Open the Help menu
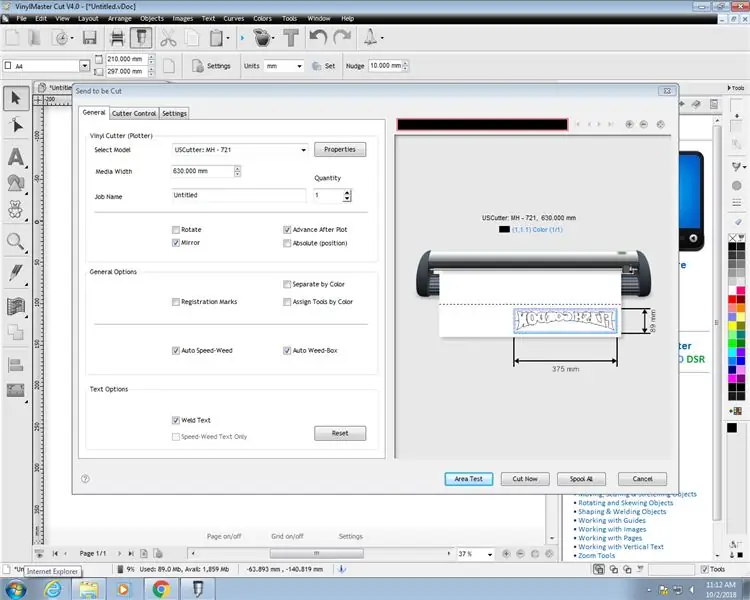The height and width of the screenshot is (600, 750). (x=348, y=19)
